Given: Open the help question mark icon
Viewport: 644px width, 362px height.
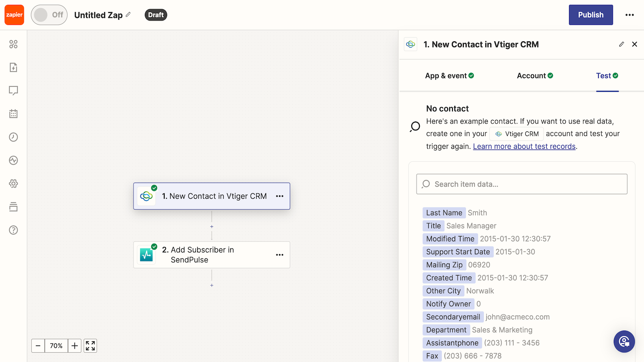Looking at the screenshot, I should [13, 230].
